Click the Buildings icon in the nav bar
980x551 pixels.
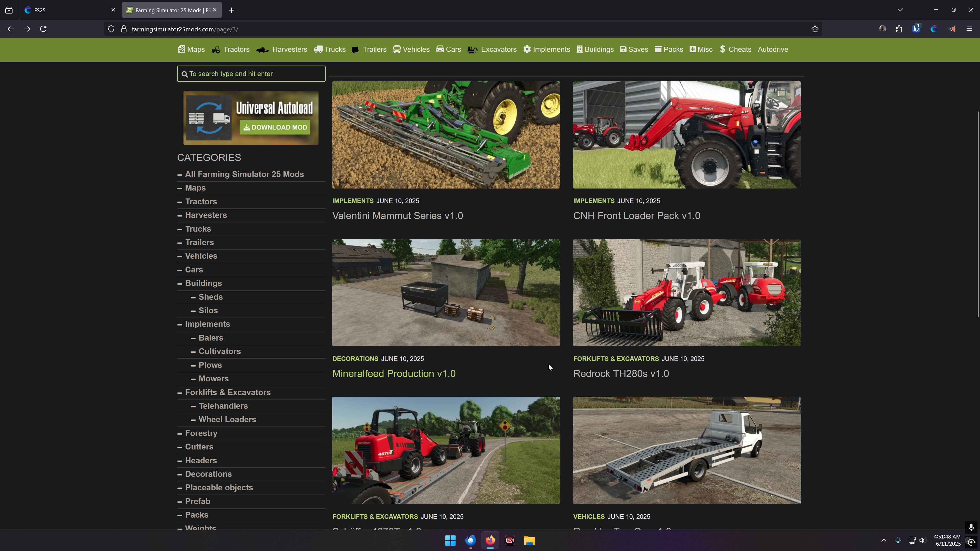click(x=579, y=49)
